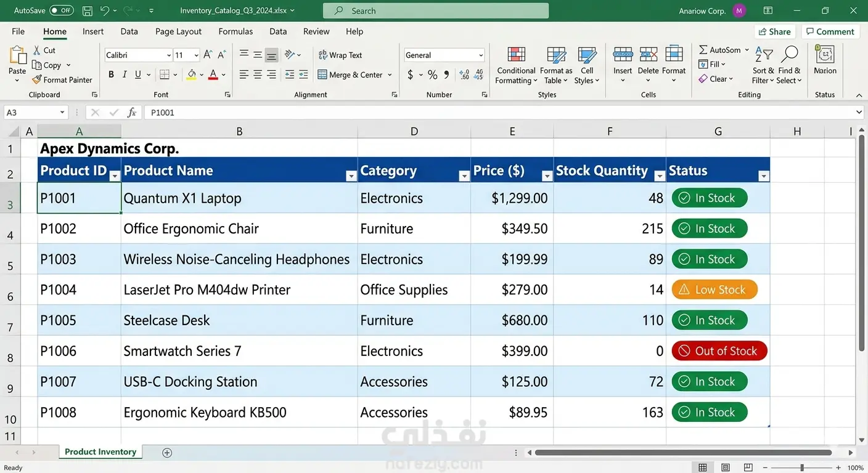Open the Fill button in Editing group
Image resolution: width=868 pixels, height=473 pixels.
(x=713, y=64)
